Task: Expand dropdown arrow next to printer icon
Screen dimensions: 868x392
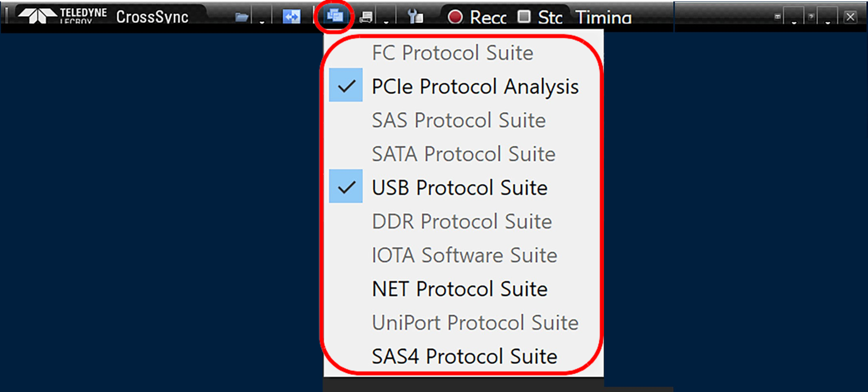Action: [x=386, y=20]
